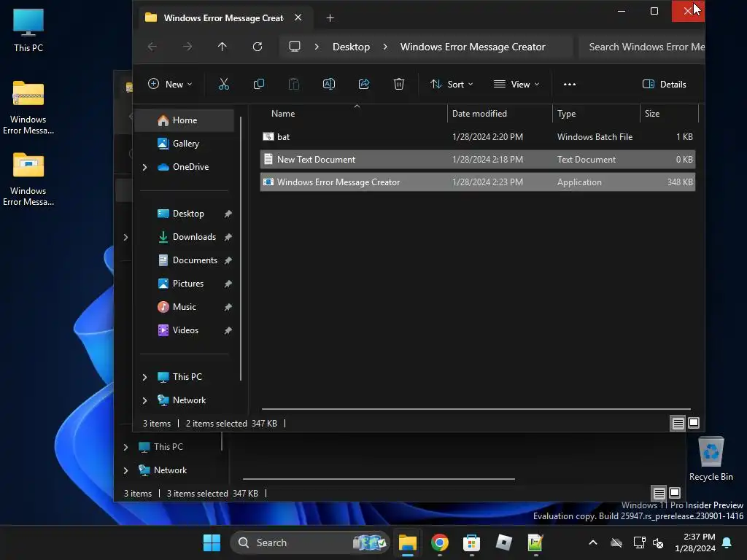Click the Cut scissors icon in toolbar
Image resolution: width=747 pixels, height=560 pixels.
point(223,85)
